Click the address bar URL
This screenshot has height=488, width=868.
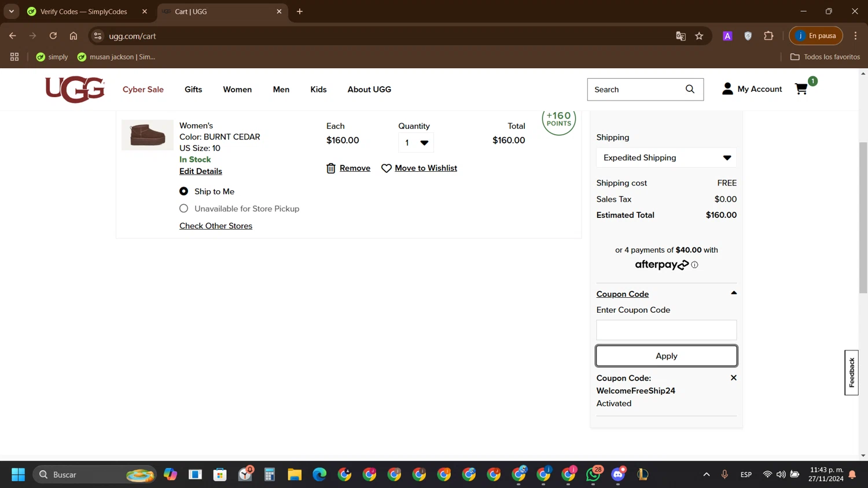click(x=133, y=36)
